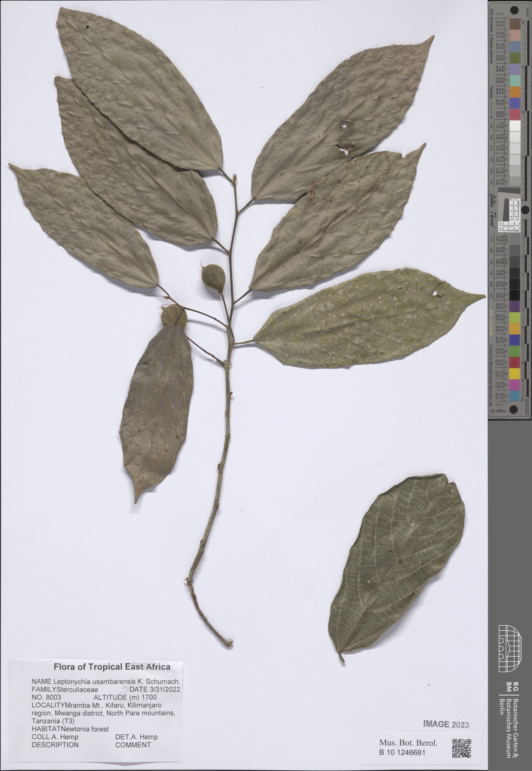Select the magenta color patch number 29
This screenshot has height=771, width=532.
tap(515, 385)
